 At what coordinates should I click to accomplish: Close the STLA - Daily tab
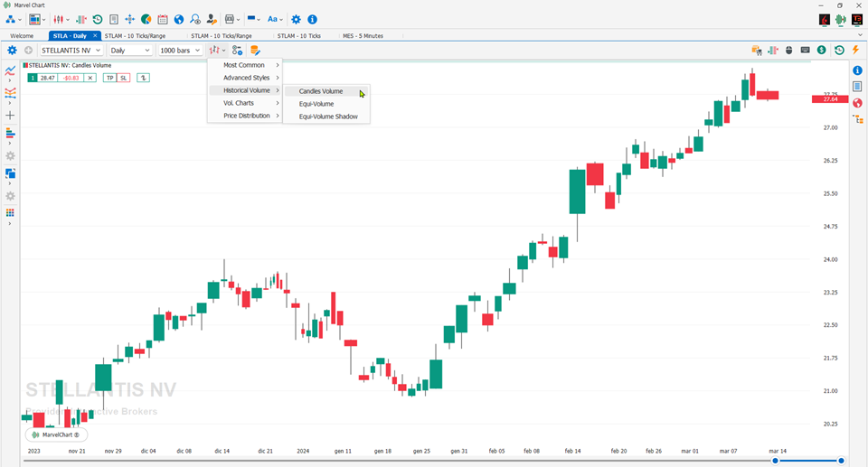pos(95,35)
